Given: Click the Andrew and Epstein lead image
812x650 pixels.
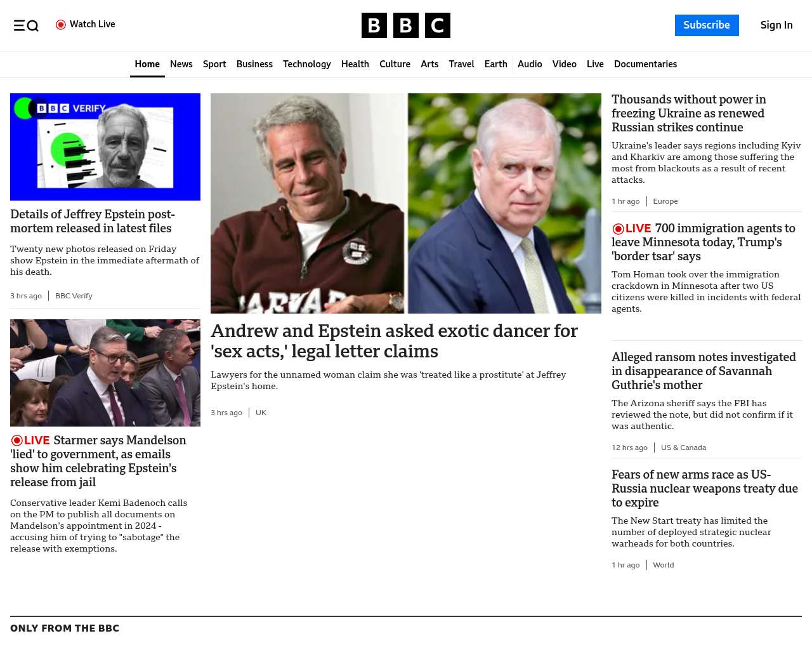Looking at the screenshot, I should [x=406, y=203].
